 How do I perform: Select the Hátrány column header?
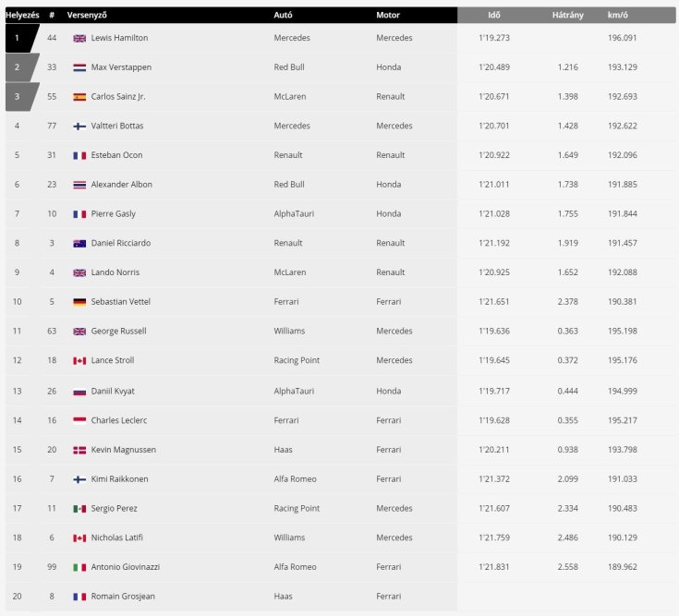[568, 15]
